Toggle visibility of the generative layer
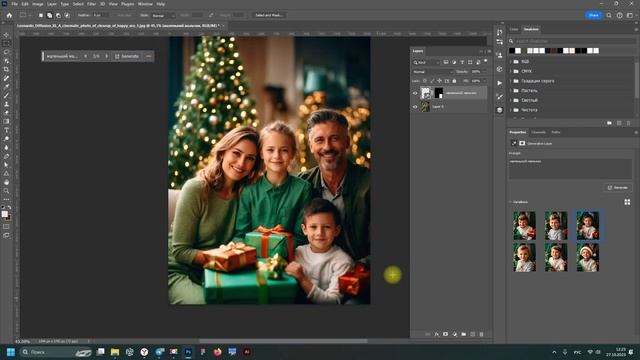This screenshot has height=360, width=640. click(415, 93)
